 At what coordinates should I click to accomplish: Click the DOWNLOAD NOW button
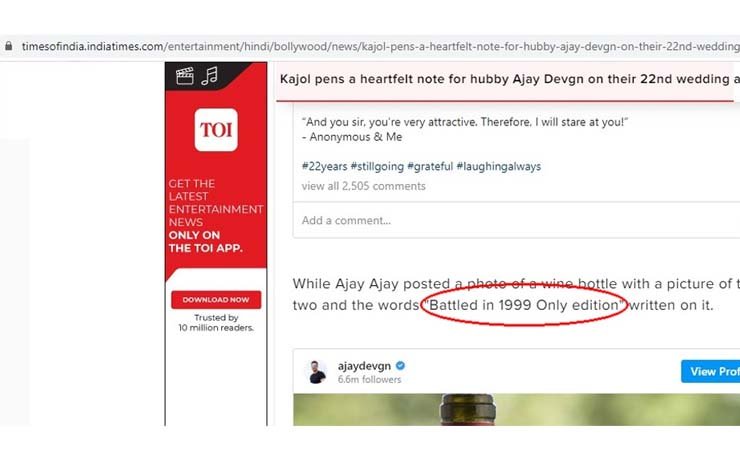[x=216, y=300]
